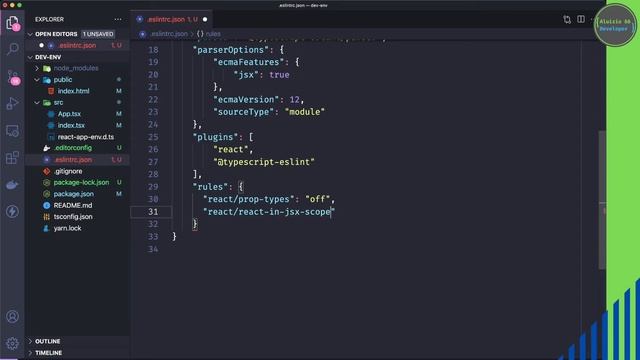Close unsaved dot on .eslintrc.json tab
The height and width of the screenshot is (360, 640).
(205, 19)
